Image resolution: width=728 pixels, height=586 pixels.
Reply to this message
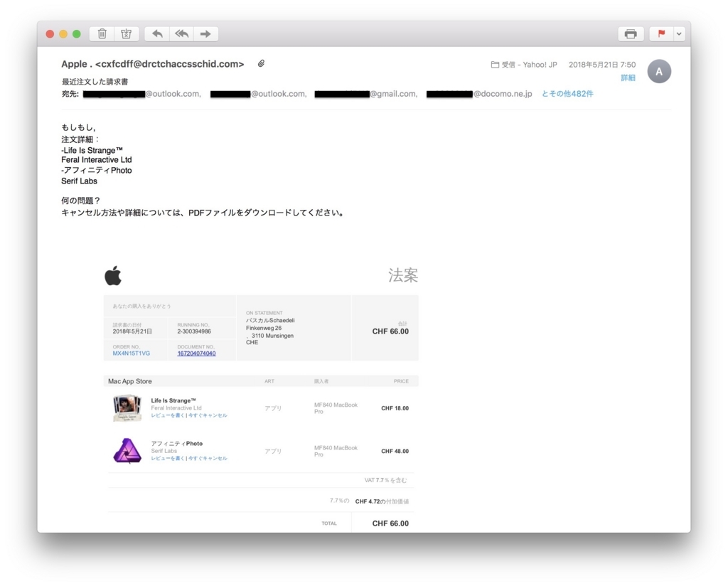coord(157,34)
